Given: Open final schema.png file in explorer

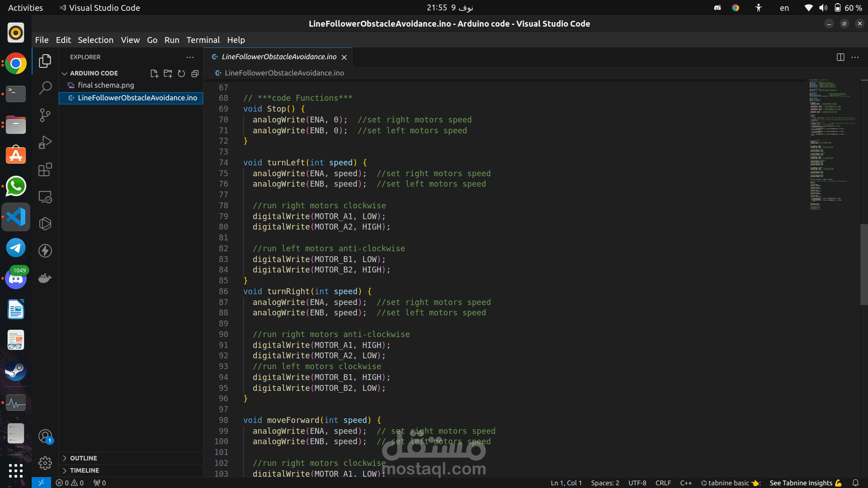Looking at the screenshot, I should tap(106, 85).
